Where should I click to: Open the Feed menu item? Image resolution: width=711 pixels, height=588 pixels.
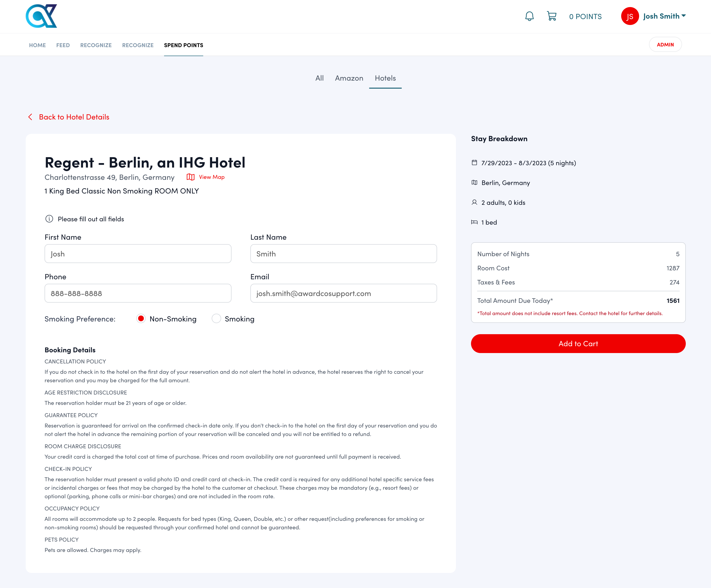(63, 45)
